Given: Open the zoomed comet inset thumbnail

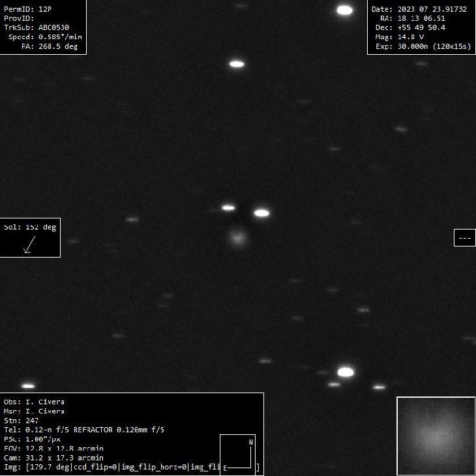Looking at the screenshot, I should coord(436,436).
